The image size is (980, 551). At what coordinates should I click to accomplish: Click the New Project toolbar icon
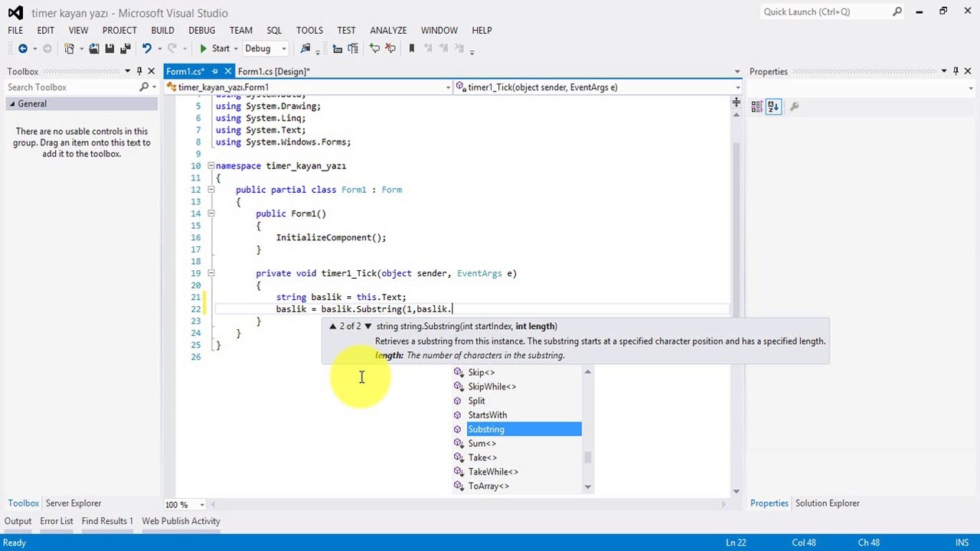[x=70, y=49]
